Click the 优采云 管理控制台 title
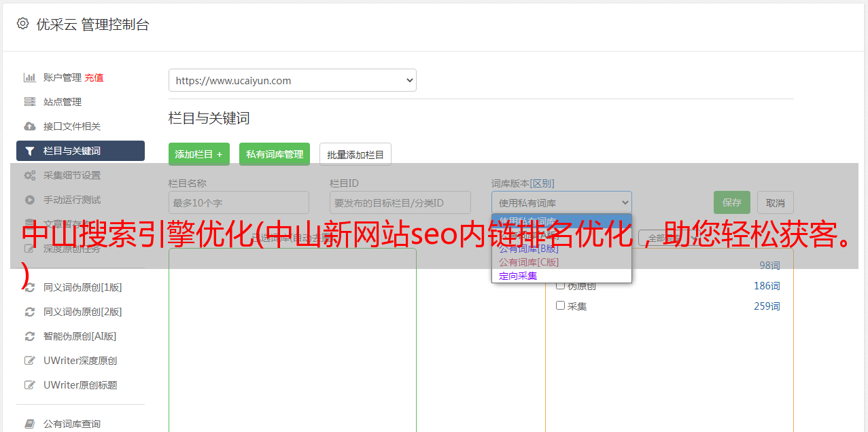This screenshot has width=868, height=432. (x=92, y=24)
